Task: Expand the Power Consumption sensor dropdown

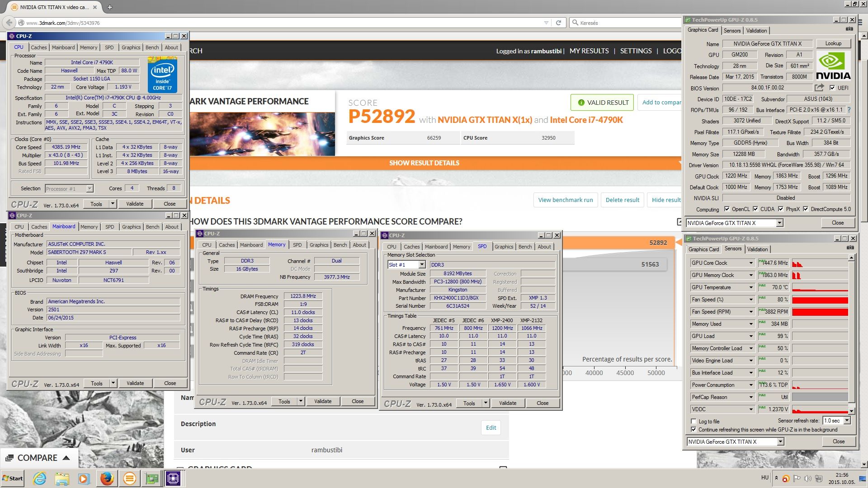Action: pos(751,385)
